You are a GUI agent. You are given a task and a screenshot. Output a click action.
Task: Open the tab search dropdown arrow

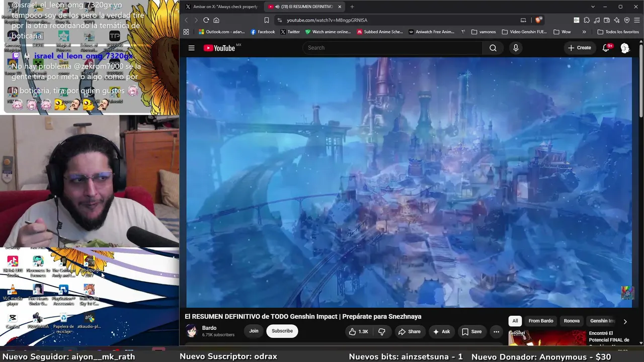click(593, 7)
